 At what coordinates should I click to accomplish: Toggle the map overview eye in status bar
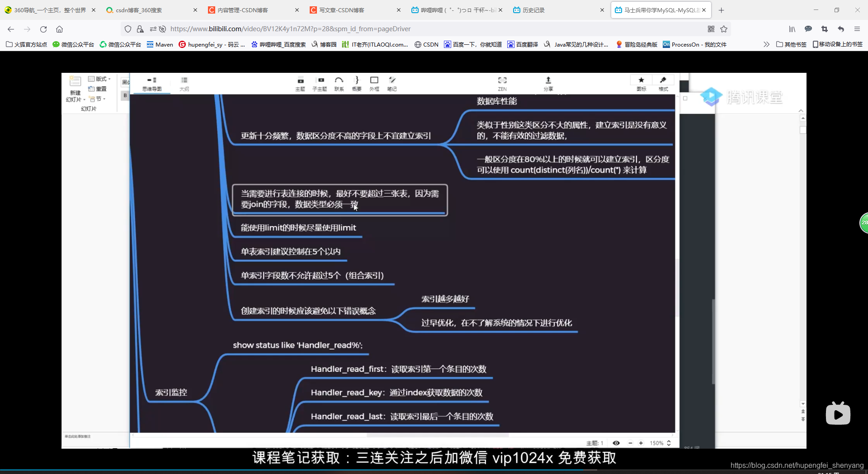coord(616,443)
